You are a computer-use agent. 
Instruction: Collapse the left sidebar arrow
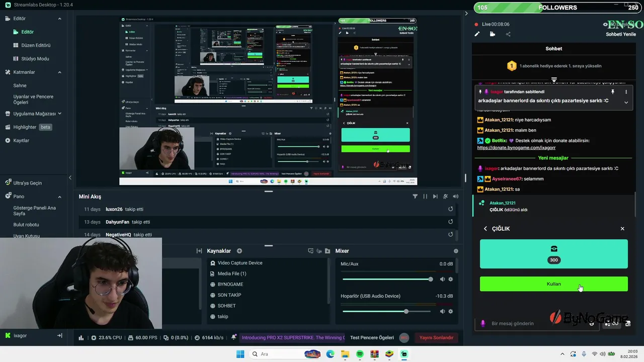click(70, 177)
